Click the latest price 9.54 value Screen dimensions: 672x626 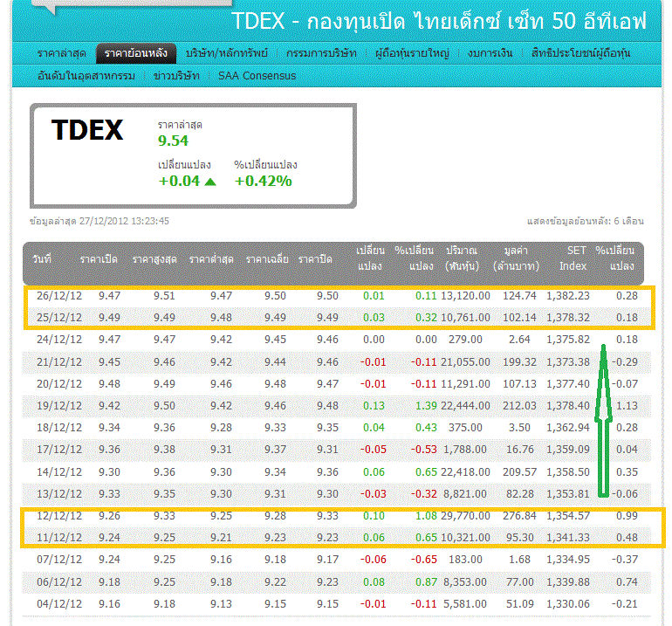click(173, 141)
